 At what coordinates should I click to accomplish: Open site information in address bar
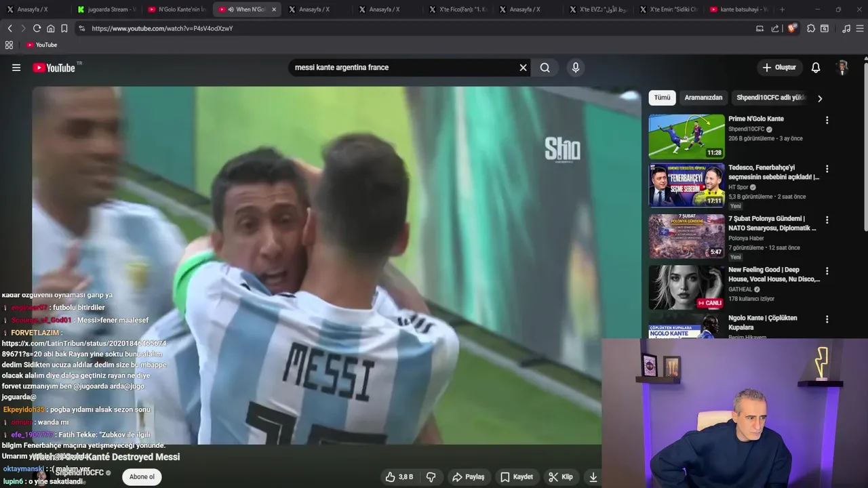(81, 28)
